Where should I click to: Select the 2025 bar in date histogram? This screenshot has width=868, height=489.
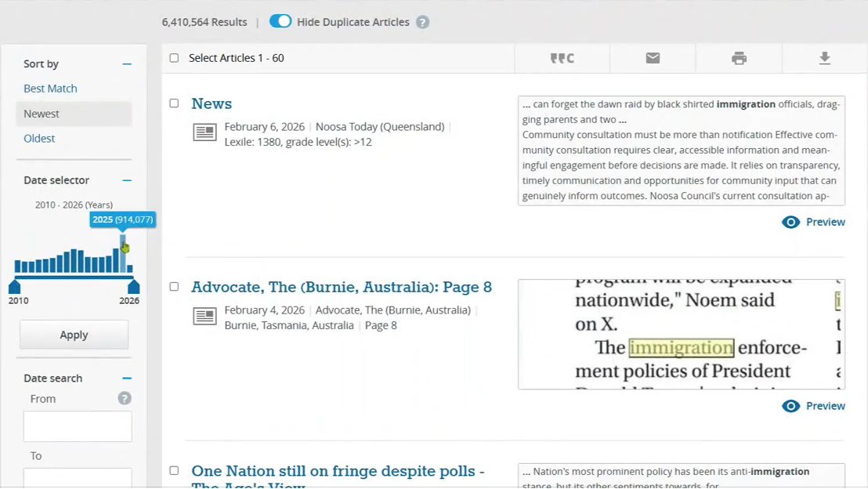click(x=123, y=254)
